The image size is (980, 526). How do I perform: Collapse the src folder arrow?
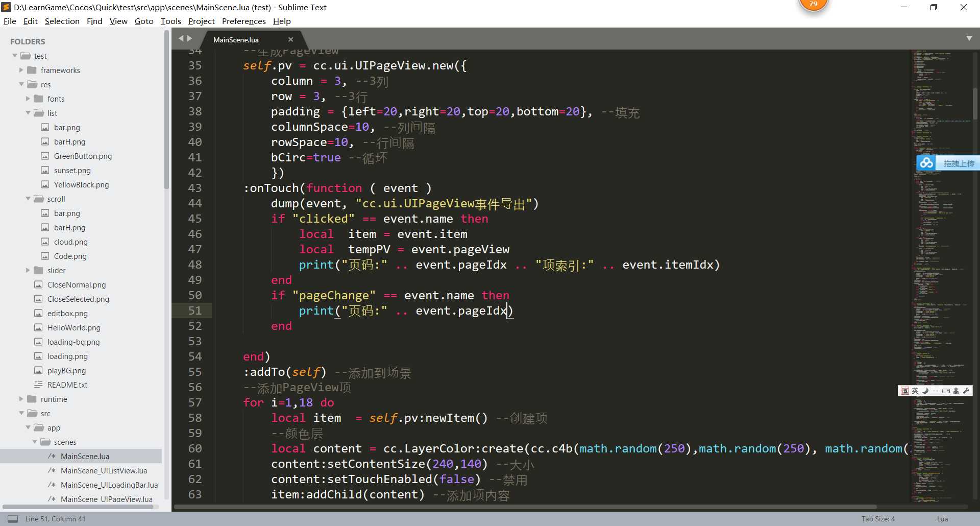pos(21,413)
